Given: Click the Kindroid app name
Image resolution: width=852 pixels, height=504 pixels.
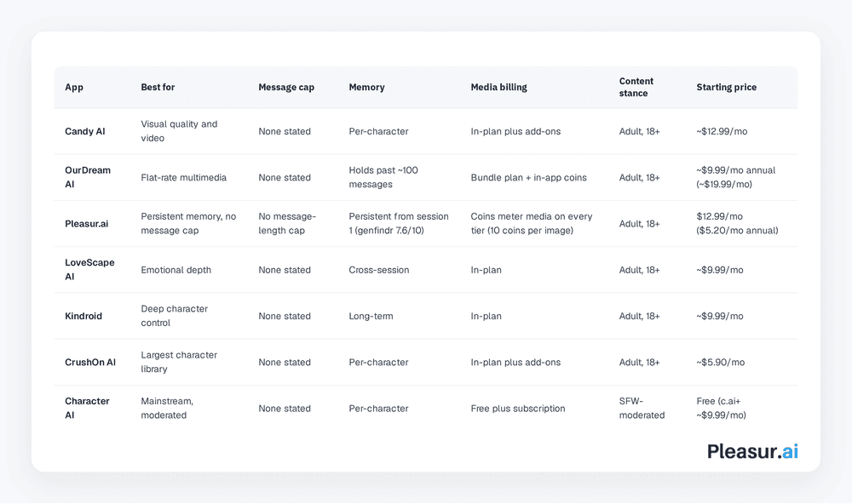Looking at the screenshot, I should point(83,316).
